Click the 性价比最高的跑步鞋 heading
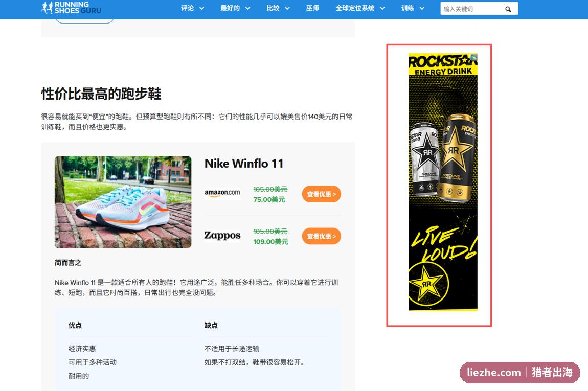Image resolution: width=588 pixels, height=391 pixels. pyautogui.click(x=101, y=94)
